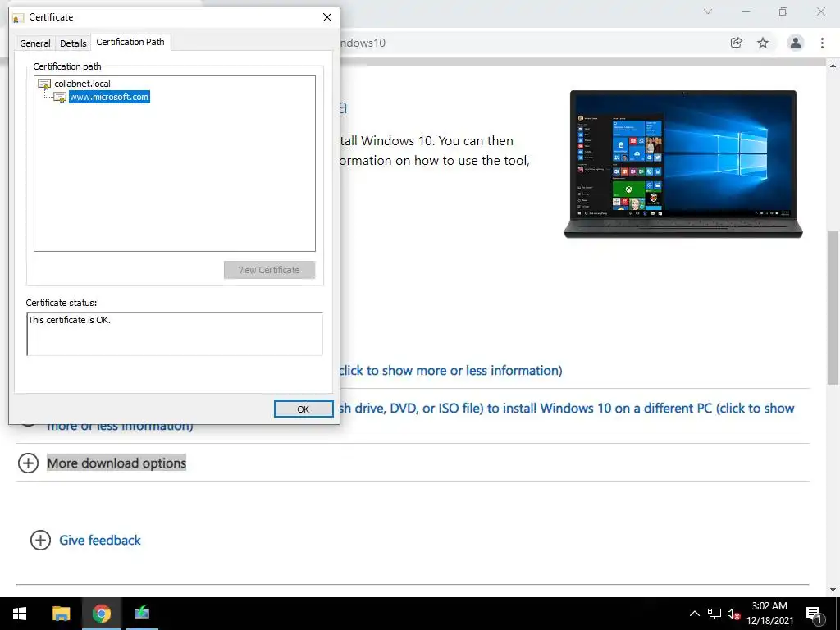This screenshot has width=840, height=630.
Task: Open File Explorer from the taskbar
Action: 61,614
